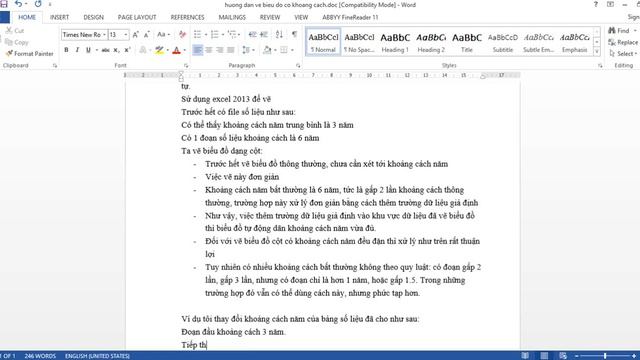Toggle Align Left paragraph alignment

tap(198, 50)
